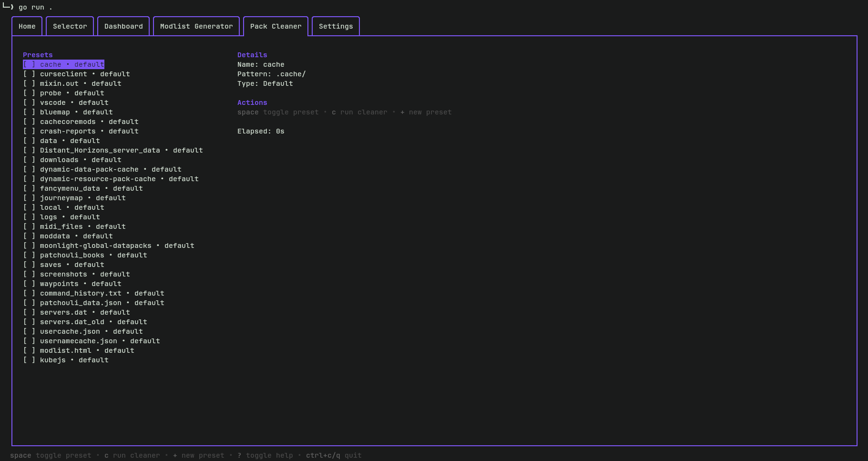Toggle the logs preset checkbox

point(29,217)
